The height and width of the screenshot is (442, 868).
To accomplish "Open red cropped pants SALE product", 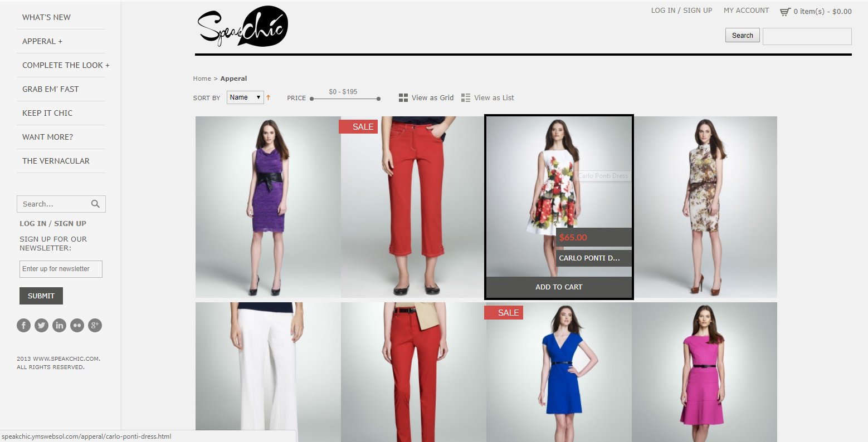I will (x=413, y=207).
